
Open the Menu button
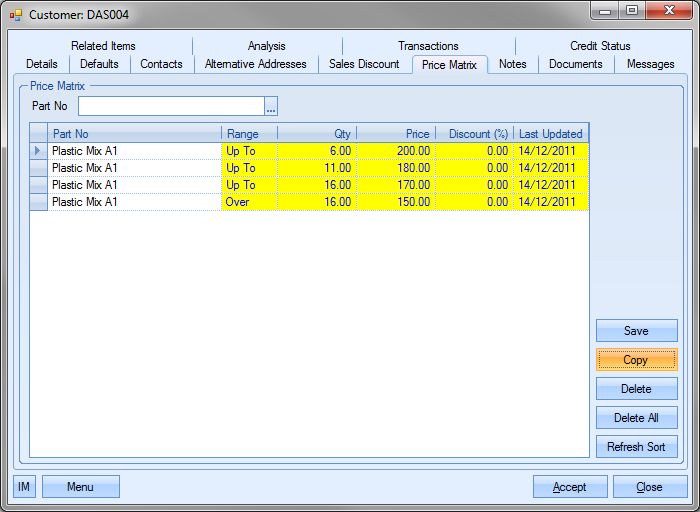click(80, 487)
